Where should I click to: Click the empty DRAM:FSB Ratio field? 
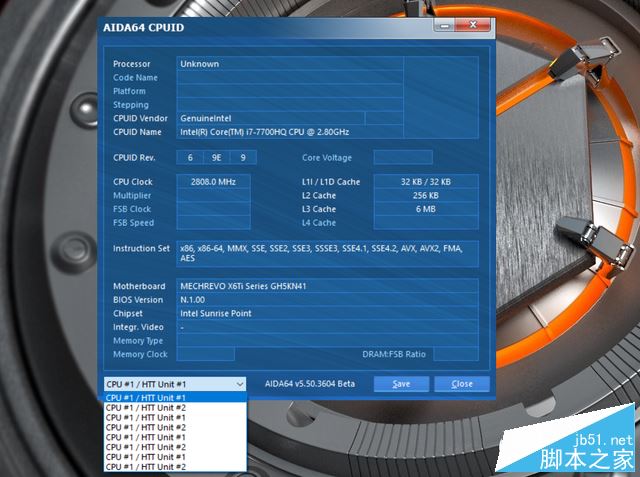[456, 354]
